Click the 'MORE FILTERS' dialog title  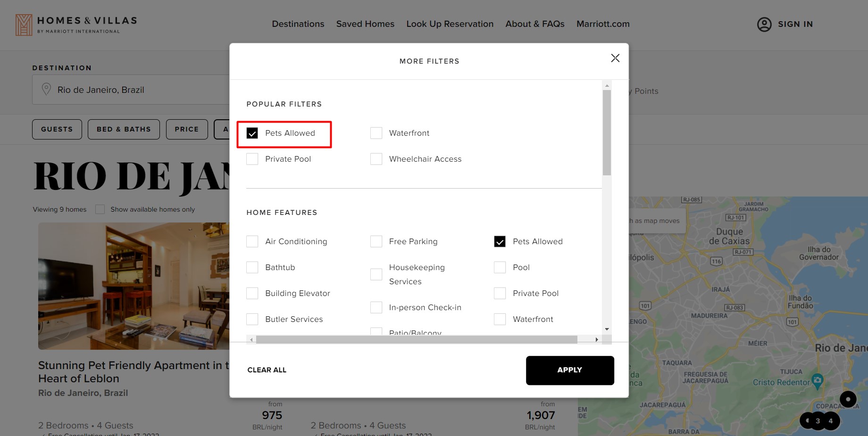click(x=429, y=61)
